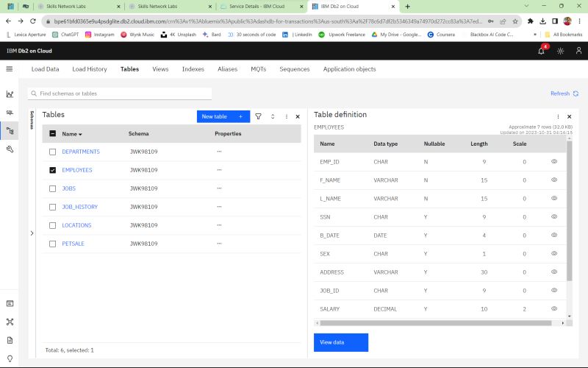Open the Load History tab
The image size is (588, 368).
point(90,69)
